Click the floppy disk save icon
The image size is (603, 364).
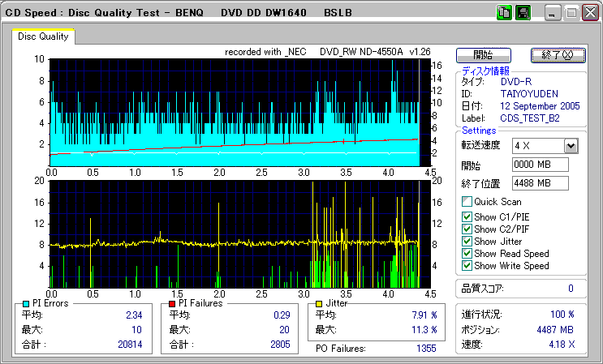(x=523, y=13)
